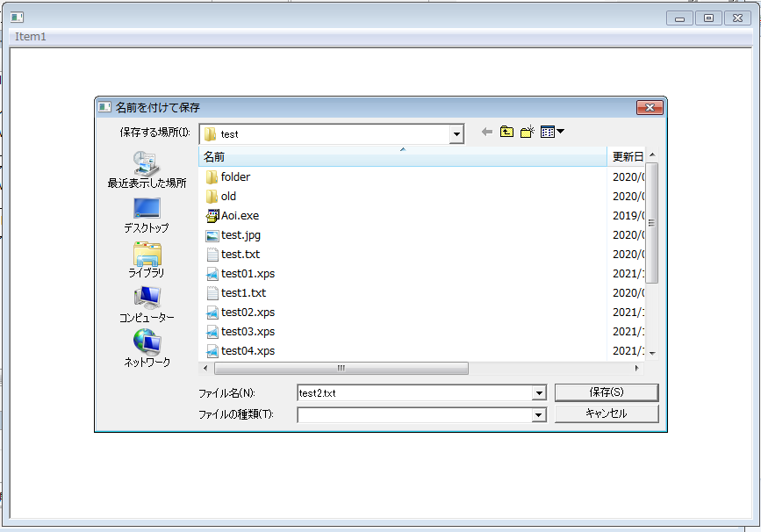The height and width of the screenshot is (532, 761).
Task: Click the main window's title bar app icon
Action: pos(17,18)
